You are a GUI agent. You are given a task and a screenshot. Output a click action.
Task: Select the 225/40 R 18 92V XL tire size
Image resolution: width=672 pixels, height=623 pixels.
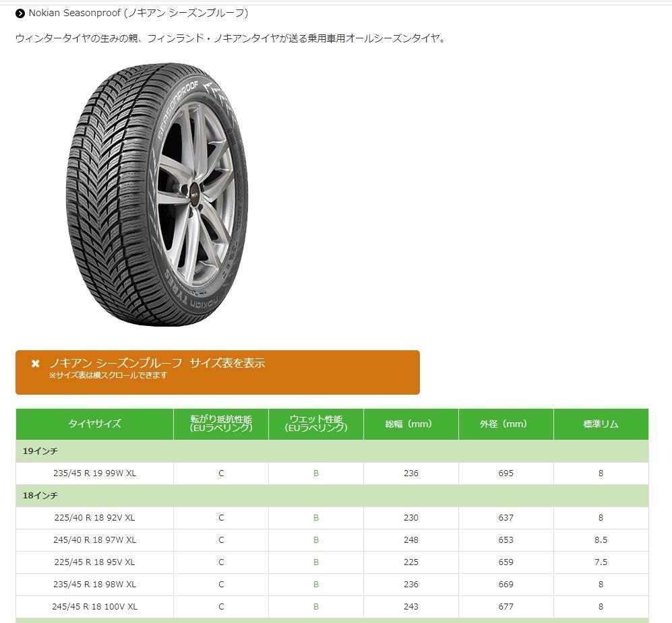point(95,518)
